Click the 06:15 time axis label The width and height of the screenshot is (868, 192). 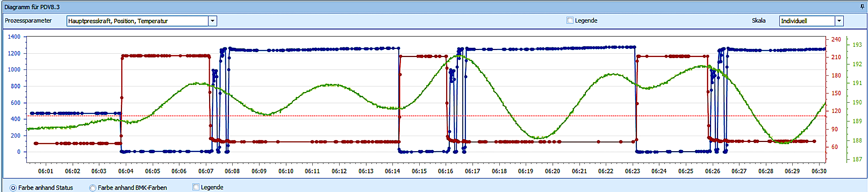(x=419, y=171)
